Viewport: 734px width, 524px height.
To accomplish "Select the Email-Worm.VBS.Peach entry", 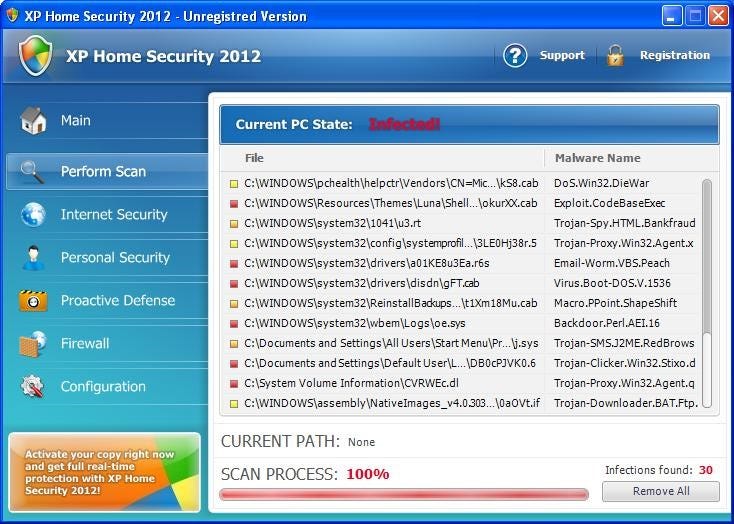I will (x=611, y=264).
